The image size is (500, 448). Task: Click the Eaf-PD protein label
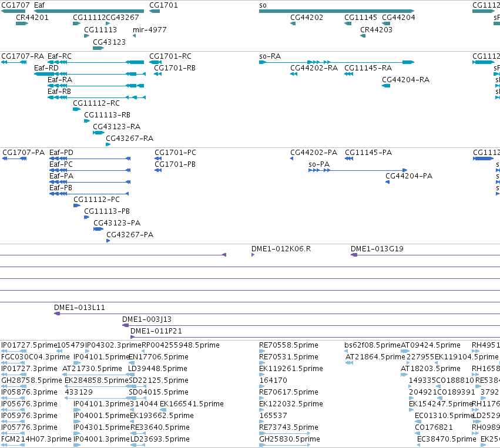pyautogui.click(x=61, y=153)
